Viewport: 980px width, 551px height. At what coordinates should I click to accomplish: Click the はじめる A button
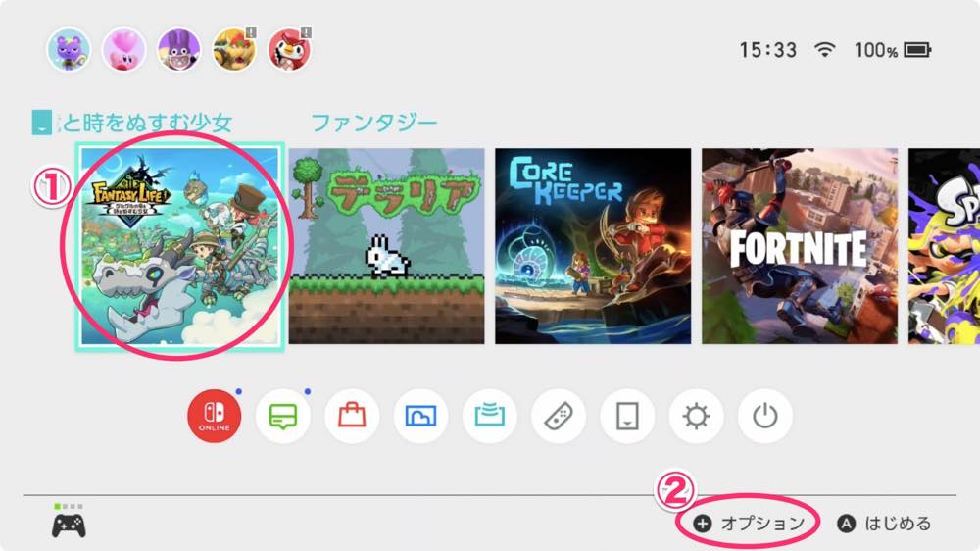(884, 524)
